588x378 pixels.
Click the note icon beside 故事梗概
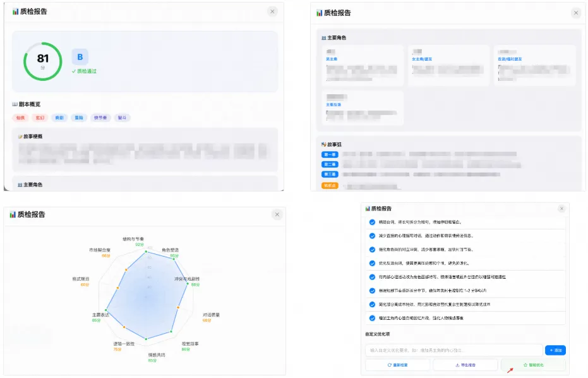tap(20, 137)
